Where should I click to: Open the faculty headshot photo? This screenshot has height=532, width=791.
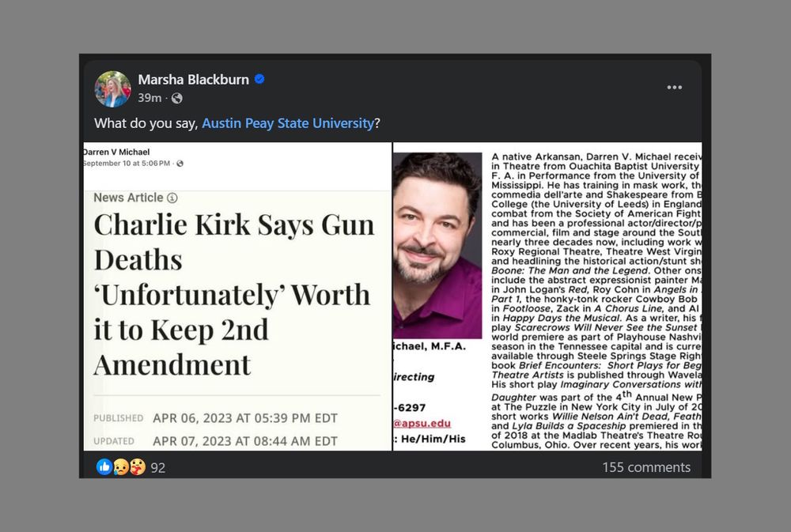(437, 245)
